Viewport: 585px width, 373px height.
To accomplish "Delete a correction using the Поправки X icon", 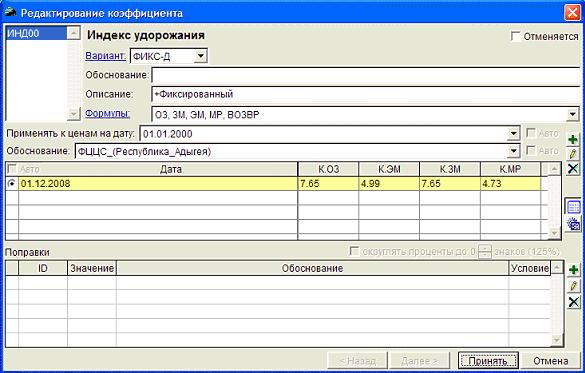I will (x=573, y=302).
